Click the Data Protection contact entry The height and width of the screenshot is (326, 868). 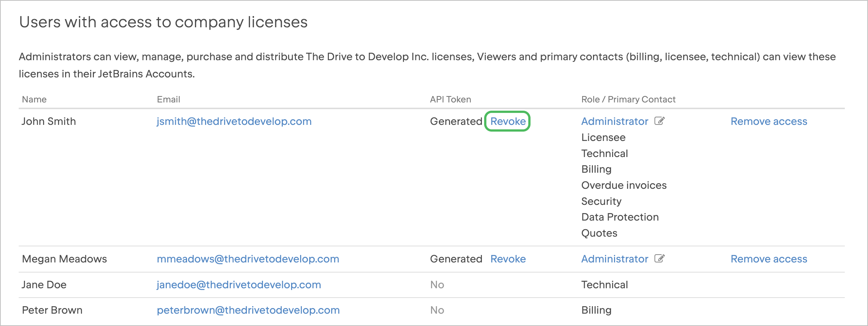620,217
